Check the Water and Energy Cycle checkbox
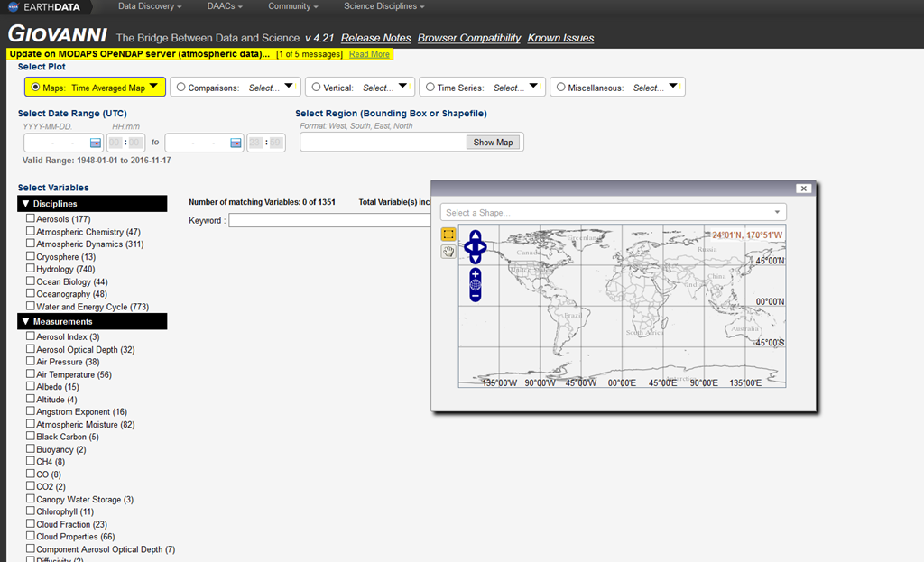Image resolution: width=924 pixels, height=562 pixels. pyautogui.click(x=30, y=306)
